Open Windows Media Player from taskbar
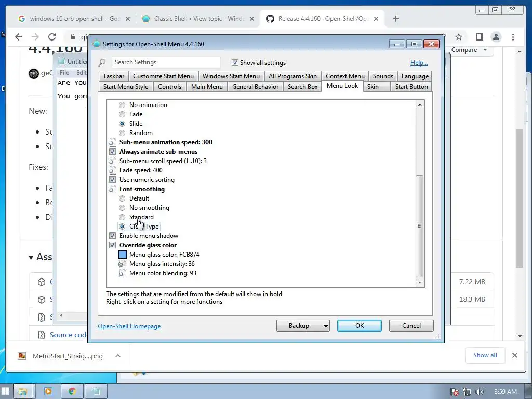Image resolution: width=532 pixels, height=399 pixels. pyautogui.click(x=48, y=392)
